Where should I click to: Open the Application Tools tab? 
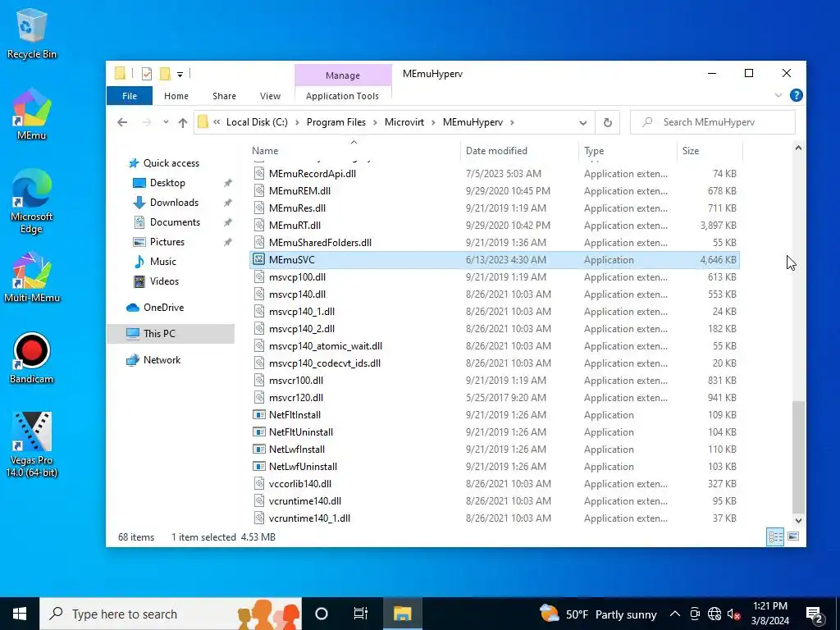tap(342, 96)
